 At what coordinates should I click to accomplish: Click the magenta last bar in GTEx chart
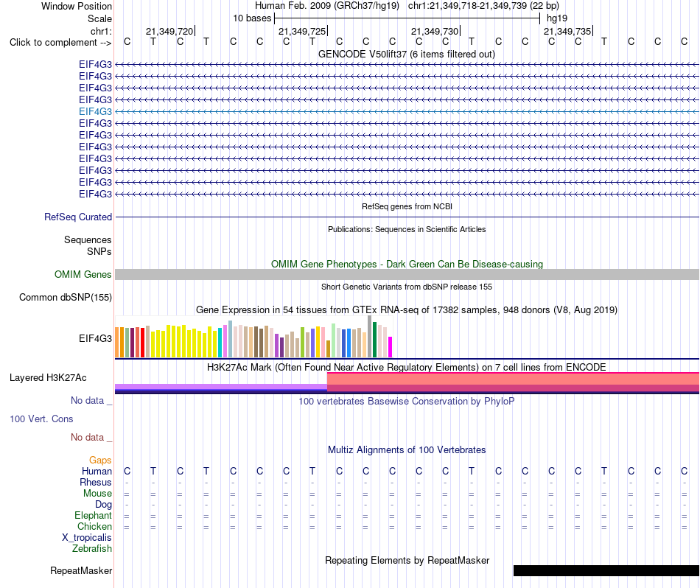pyautogui.click(x=391, y=347)
